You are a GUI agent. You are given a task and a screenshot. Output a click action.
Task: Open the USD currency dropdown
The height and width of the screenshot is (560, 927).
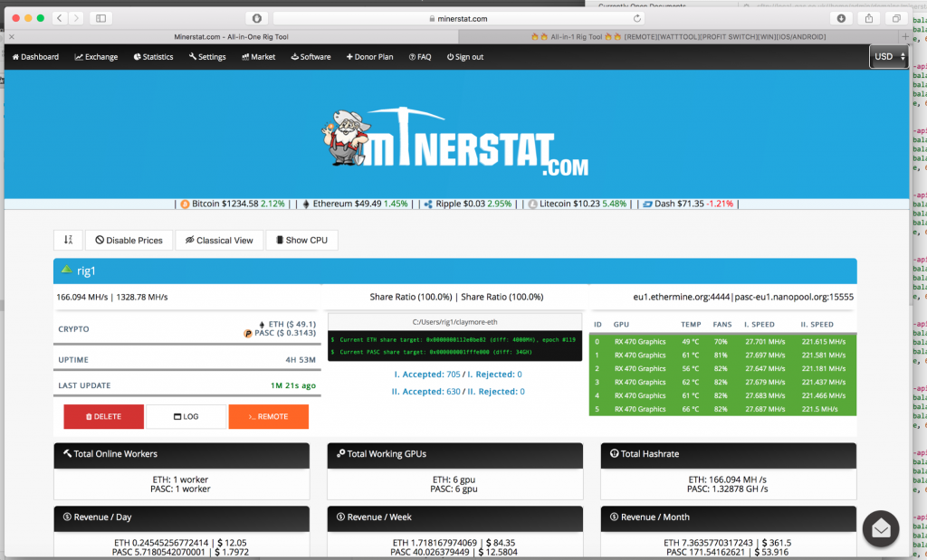(x=889, y=57)
